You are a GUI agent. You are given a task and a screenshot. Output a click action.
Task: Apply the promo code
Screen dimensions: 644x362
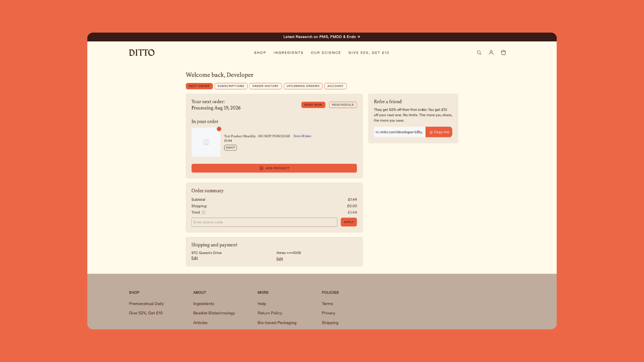(x=349, y=222)
